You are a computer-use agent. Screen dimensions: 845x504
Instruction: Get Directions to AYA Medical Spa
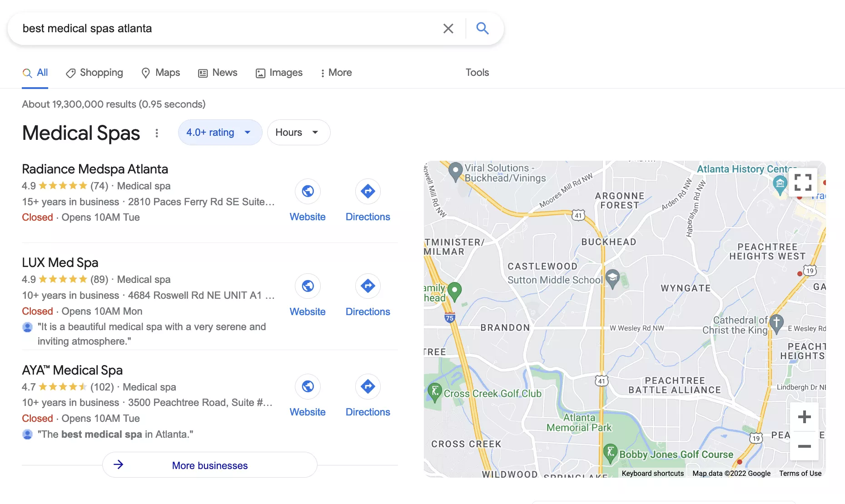point(368,386)
